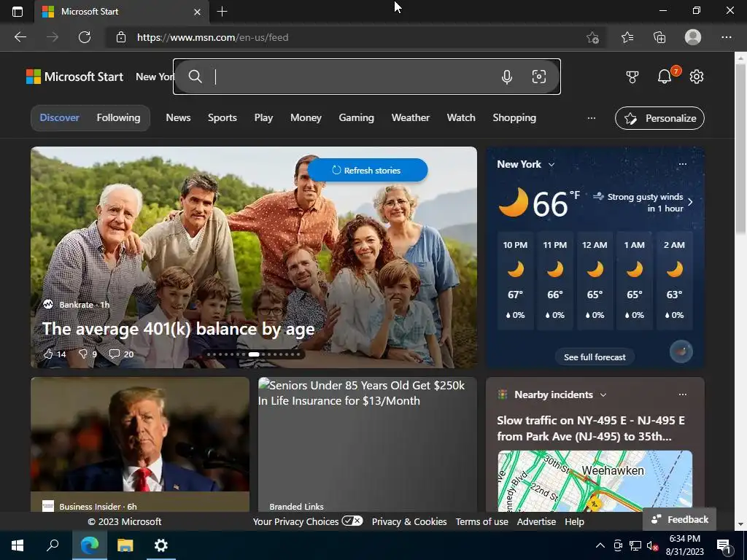This screenshot has height=560, width=747.
Task: Open Privacy & Cookies link
Action: (x=409, y=522)
